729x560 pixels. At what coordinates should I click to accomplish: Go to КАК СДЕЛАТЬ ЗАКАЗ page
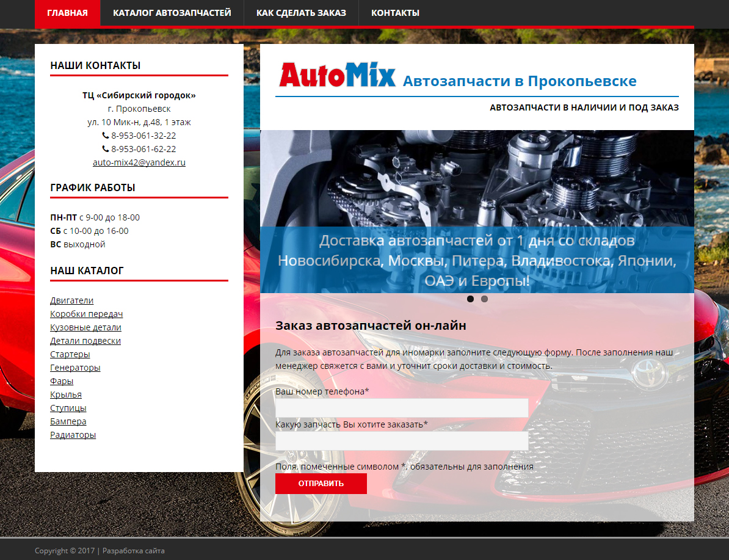click(301, 13)
